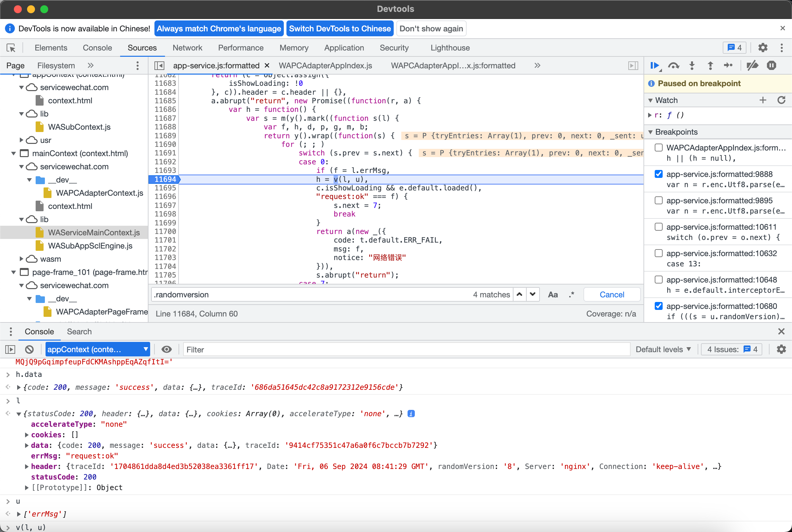Open the Application tab
Screen dimensions: 792x532
click(344, 48)
